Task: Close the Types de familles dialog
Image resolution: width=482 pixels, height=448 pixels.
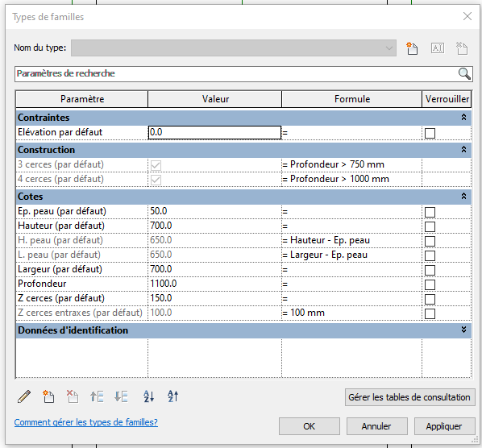Action: (467, 16)
